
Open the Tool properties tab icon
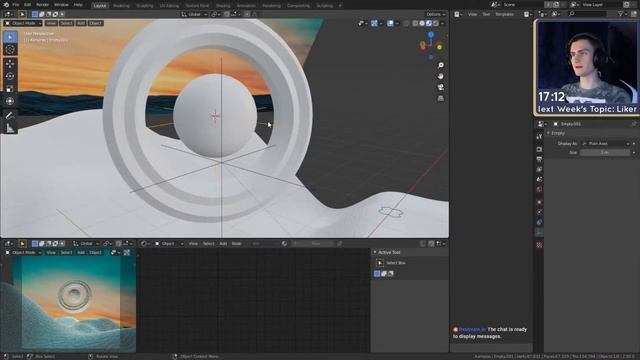click(539, 137)
